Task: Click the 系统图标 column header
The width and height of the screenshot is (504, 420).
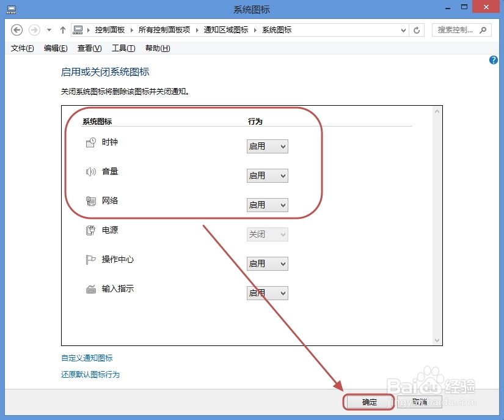Action: tap(97, 122)
